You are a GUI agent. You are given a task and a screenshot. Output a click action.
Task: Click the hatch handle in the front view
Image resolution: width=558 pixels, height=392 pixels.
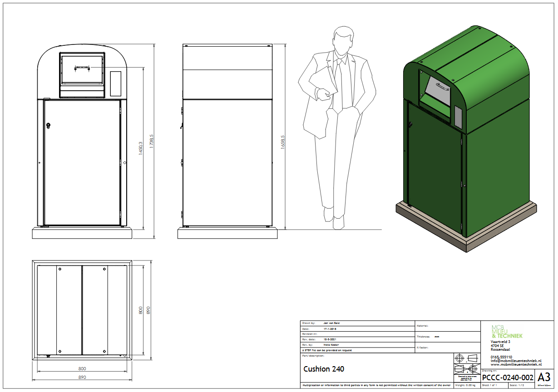[82, 68]
